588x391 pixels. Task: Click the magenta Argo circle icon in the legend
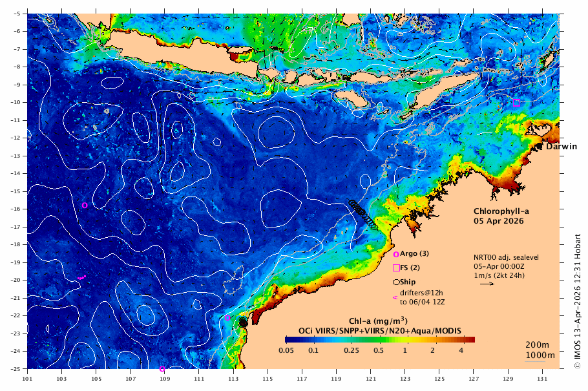coord(395,255)
